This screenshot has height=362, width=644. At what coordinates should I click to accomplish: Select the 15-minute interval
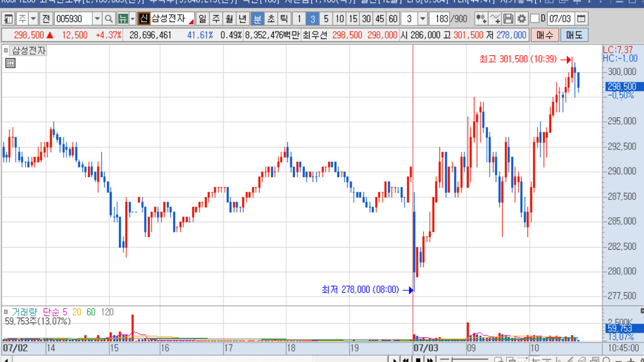click(353, 19)
